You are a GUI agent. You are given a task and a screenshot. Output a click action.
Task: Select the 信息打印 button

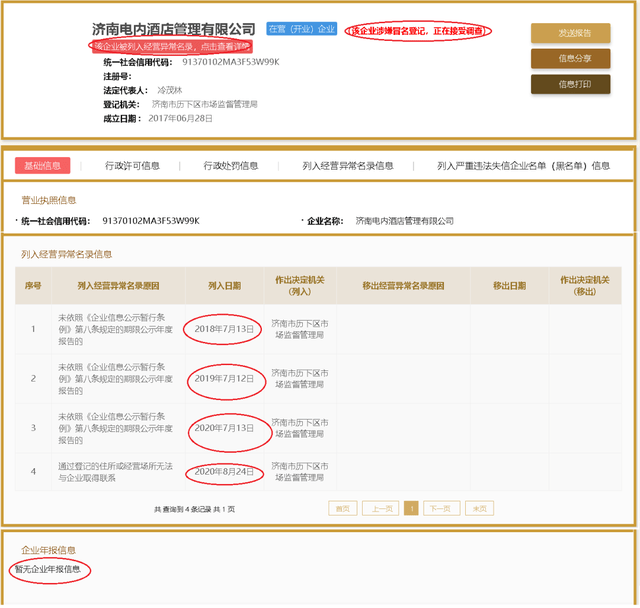coord(570,84)
